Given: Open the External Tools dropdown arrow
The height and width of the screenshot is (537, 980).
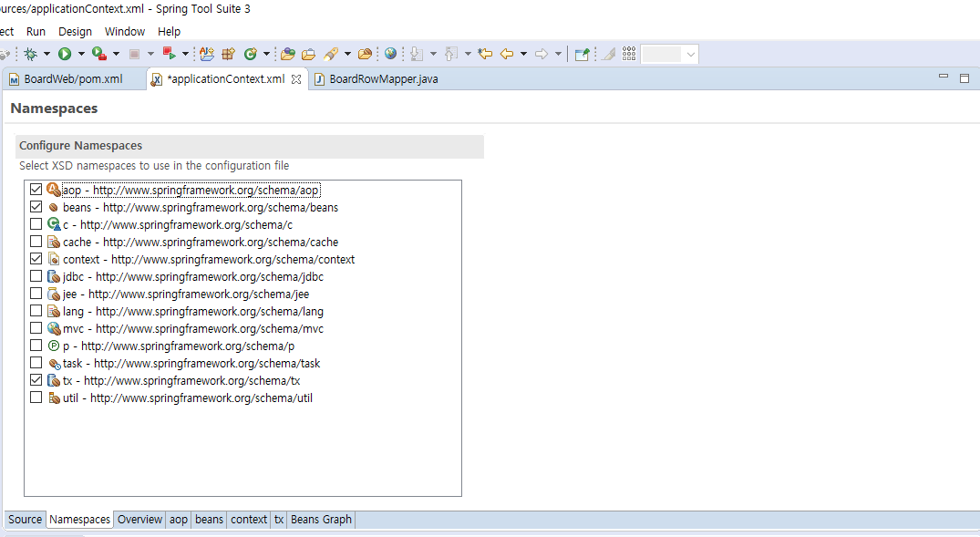Looking at the screenshot, I should click(x=116, y=55).
